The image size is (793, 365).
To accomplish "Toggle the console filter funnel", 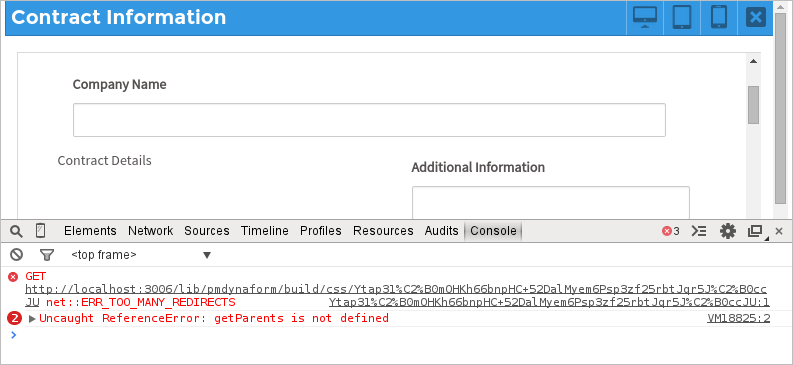I will (47, 255).
